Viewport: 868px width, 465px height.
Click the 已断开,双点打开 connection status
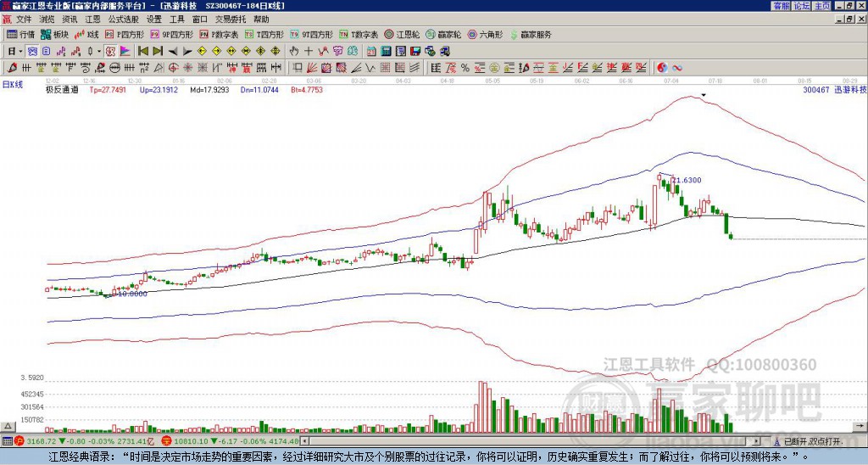pyautogui.click(x=812, y=441)
